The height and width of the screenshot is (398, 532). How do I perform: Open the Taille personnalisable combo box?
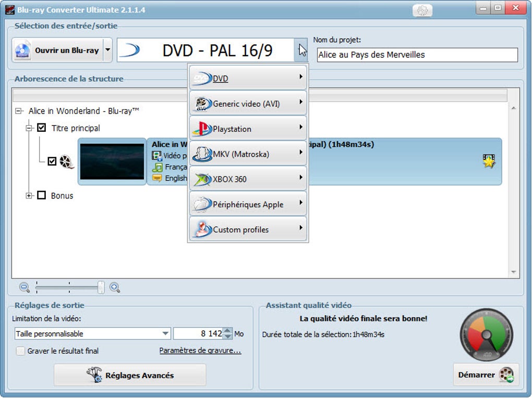pos(92,333)
